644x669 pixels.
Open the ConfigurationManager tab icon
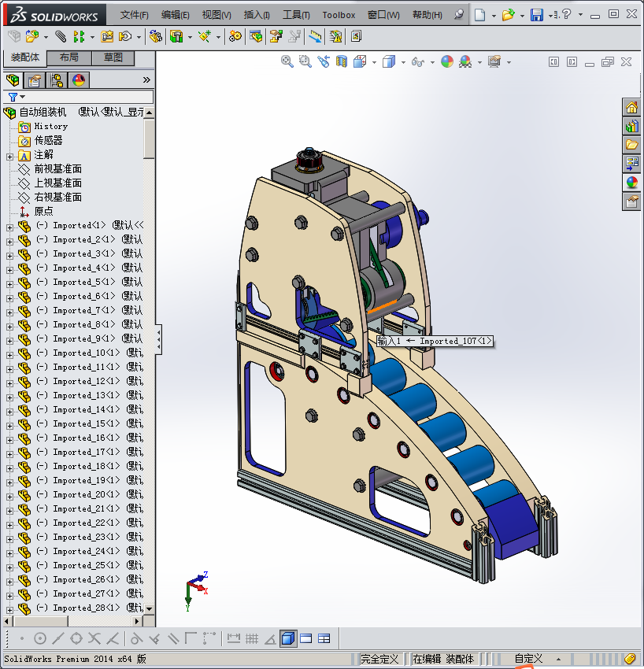(57, 80)
